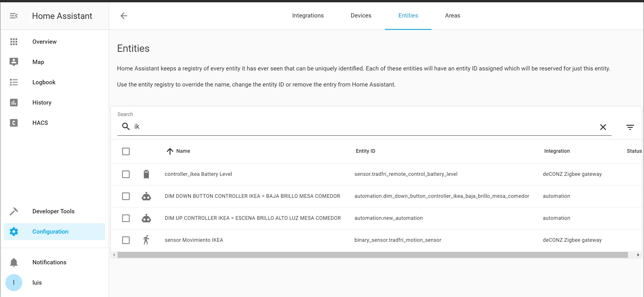Clear the search field with the X icon

point(603,127)
